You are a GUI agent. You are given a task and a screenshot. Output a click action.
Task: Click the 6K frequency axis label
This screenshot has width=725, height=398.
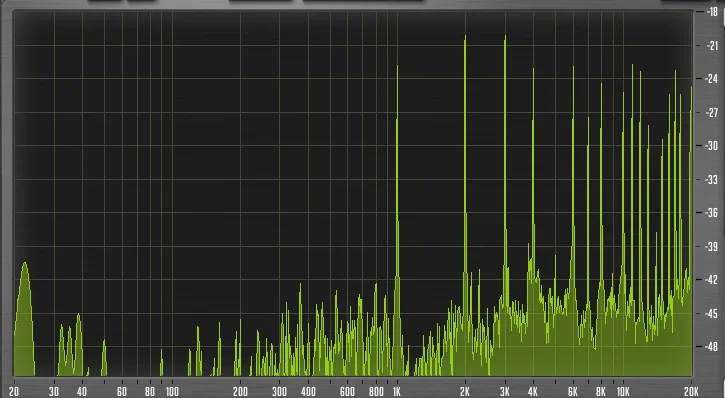(x=573, y=392)
